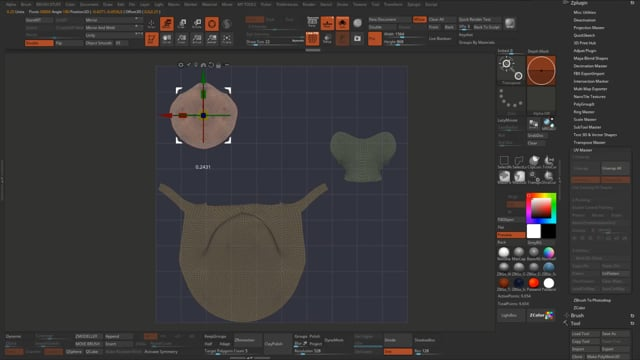The height and width of the screenshot is (360, 640).
Task: Expand Decimation Master in Zplugin
Action: coord(590,66)
